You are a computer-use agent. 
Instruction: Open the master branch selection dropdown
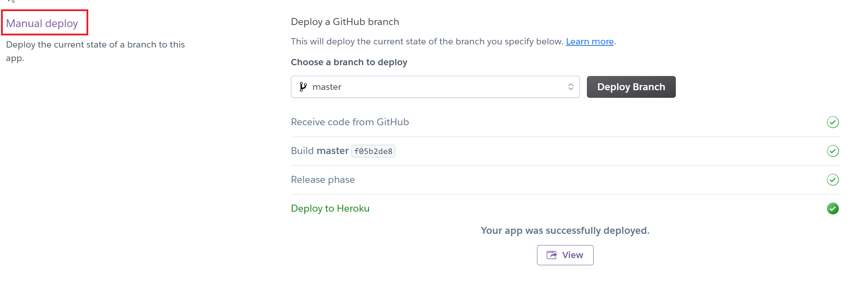click(434, 87)
